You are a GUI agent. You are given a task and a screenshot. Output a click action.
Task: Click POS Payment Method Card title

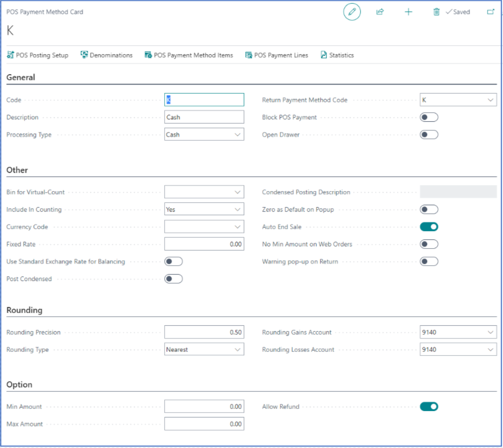tap(45, 12)
